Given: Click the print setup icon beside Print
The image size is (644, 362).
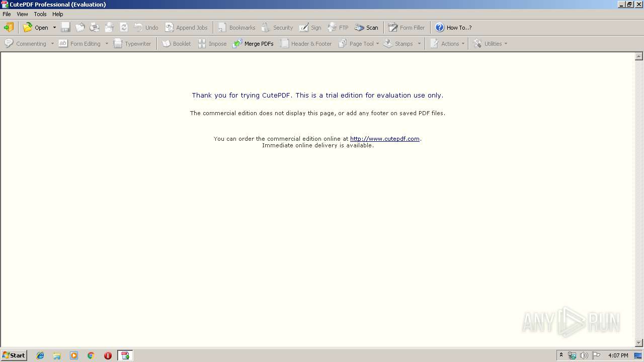Looking at the screenshot, I should click(x=109, y=28).
